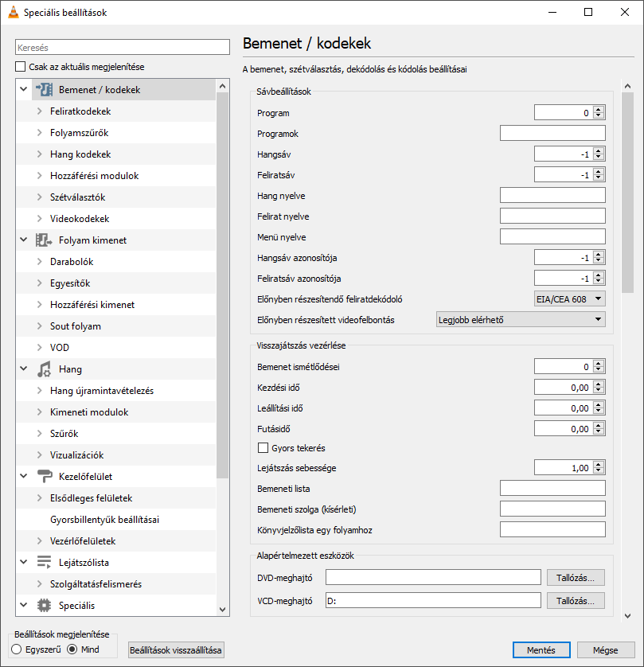The image size is (644, 667).
Task: Collapse the Folyam kimenet tree node
Action: tap(24, 240)
